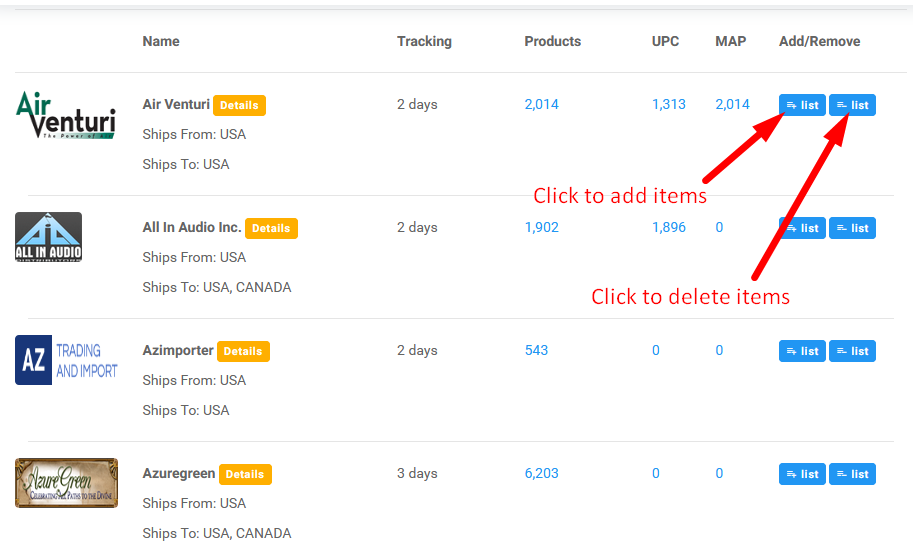This screenshot has width=913, height=547.
Task: Click remove-from-list button for Air Venturi
Action: 852,105
